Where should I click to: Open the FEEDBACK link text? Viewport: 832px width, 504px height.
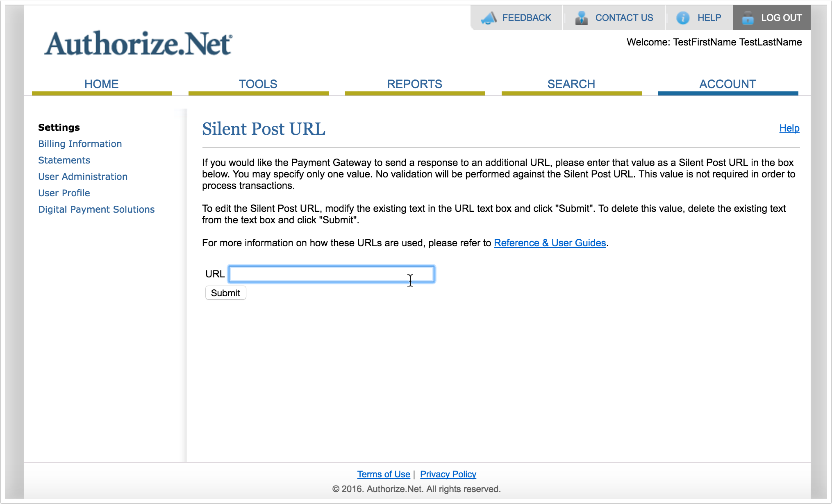[527, 18]
